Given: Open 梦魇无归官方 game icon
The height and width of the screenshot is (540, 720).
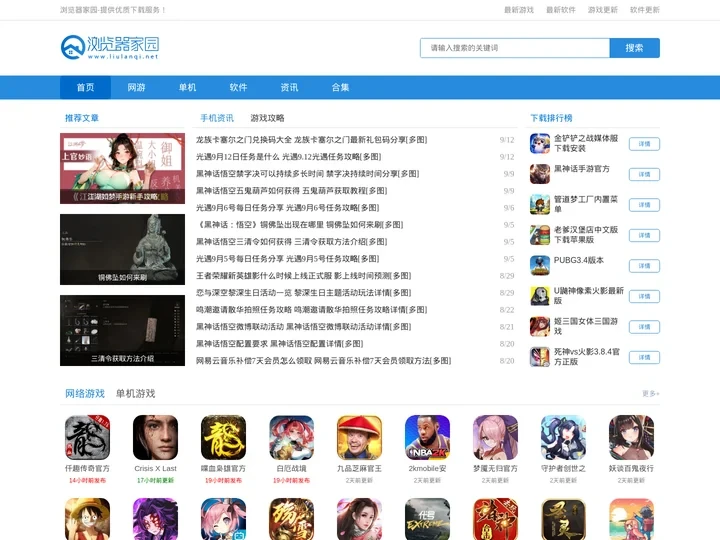Looking at the screenshot, I should [x=495, y=438].
